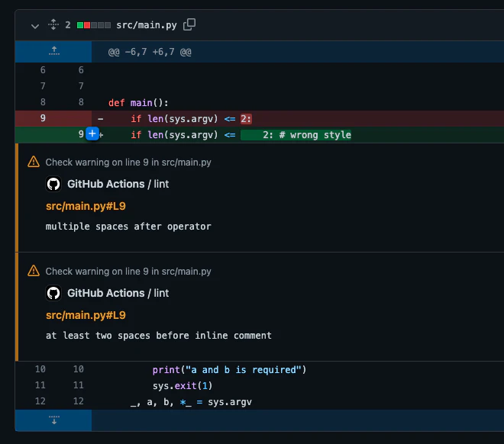This screenshot has height=444, width=504.
Task: Open first src/main.py#L9 link
Action: [x=86, y=206]
